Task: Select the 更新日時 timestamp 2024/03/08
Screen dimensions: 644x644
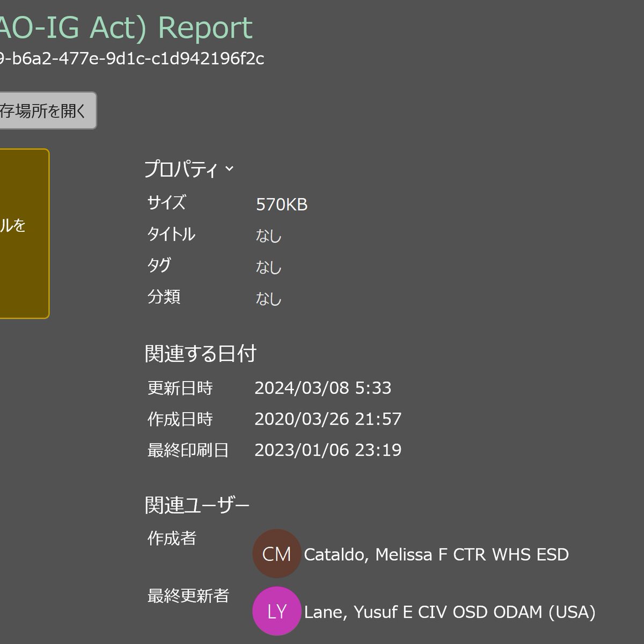Action: point(324,387)
